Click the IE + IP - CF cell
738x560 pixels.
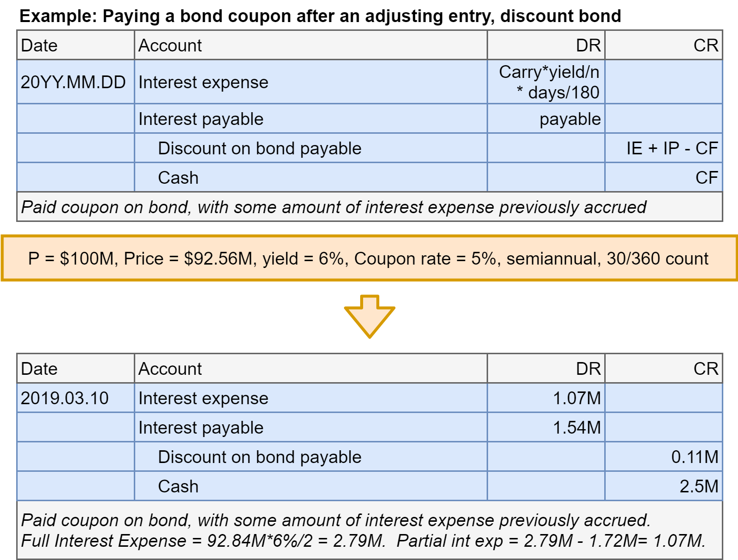tap(672, 148)
